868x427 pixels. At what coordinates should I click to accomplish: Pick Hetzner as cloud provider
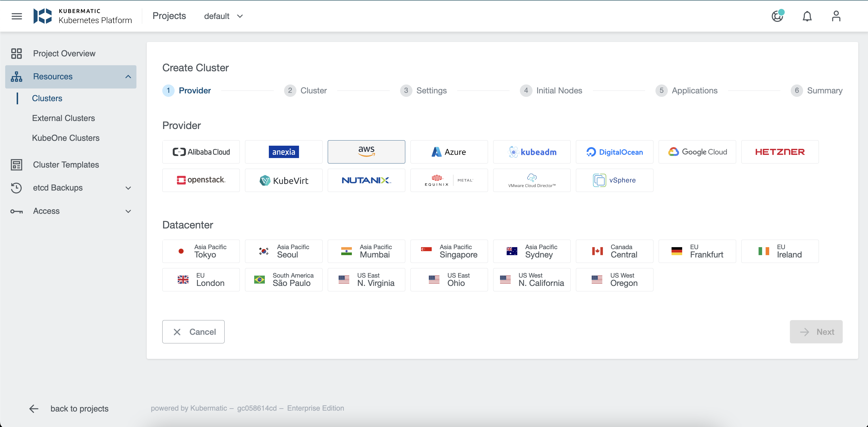[780, 152]
